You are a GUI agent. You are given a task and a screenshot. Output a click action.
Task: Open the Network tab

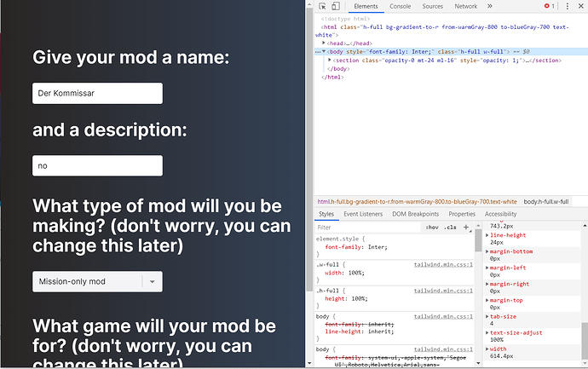(x=466, y=6)
